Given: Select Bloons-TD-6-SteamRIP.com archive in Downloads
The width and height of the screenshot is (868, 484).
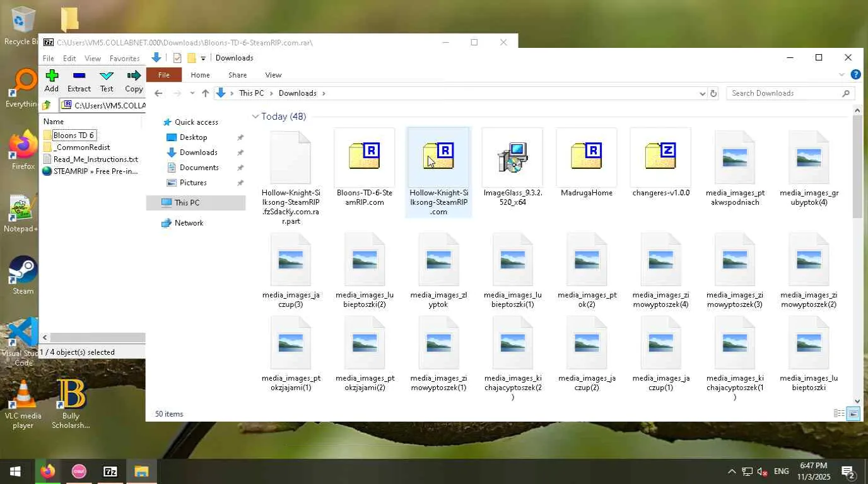Looking at the screenshot, I should 365,168.
